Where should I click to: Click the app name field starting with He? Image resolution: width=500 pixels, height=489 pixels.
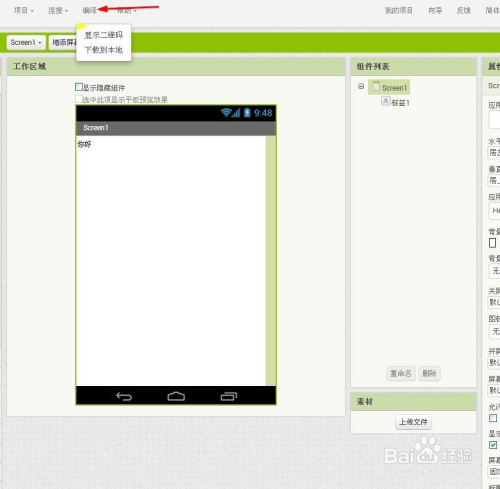click(x=494, y=211)
